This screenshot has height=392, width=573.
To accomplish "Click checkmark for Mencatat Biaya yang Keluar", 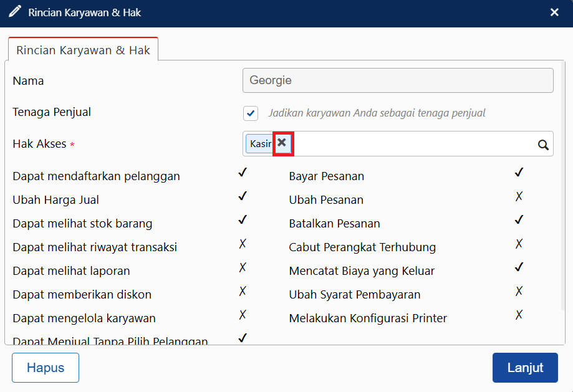I will click(x=519, y=267).
